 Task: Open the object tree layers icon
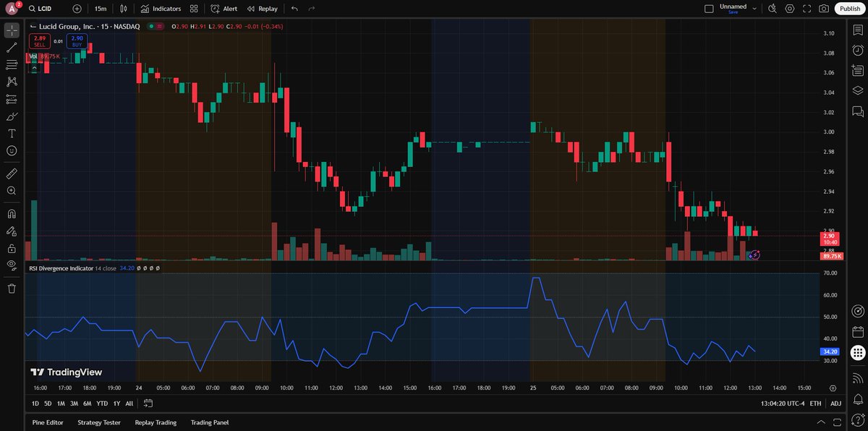pyautogui.click(x=858, y=91)
